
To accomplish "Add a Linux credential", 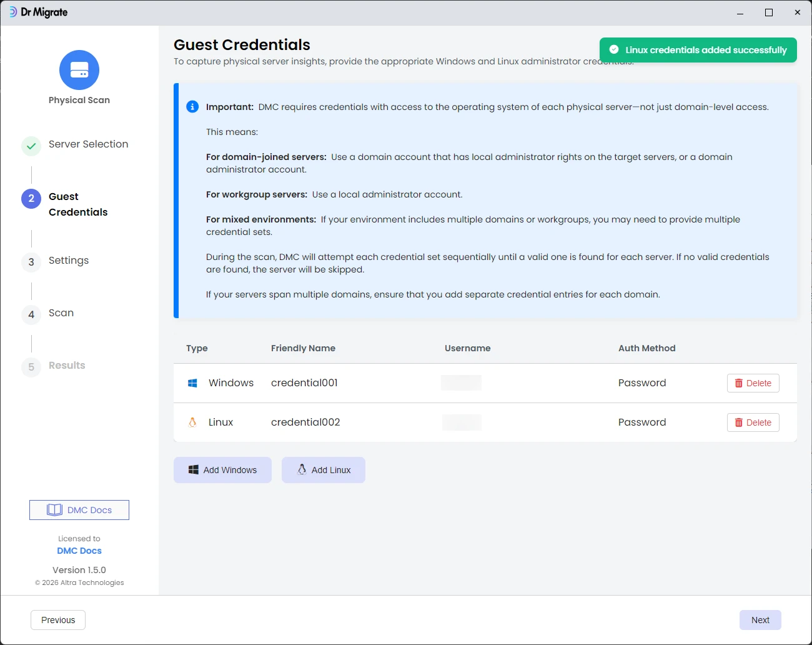I will [324, 470].
